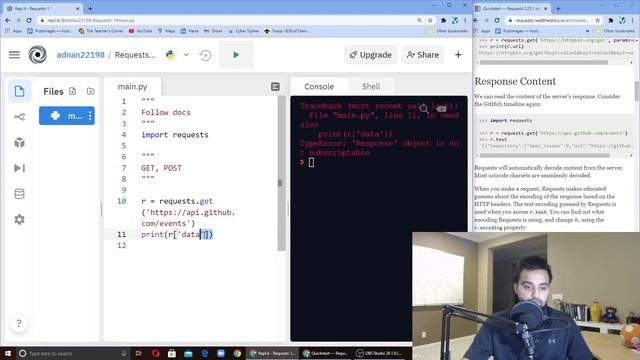Click the docs page vertical scrollbar
Image resolution: width=640 pixels, height=360 pixels.
coord(637,91)
